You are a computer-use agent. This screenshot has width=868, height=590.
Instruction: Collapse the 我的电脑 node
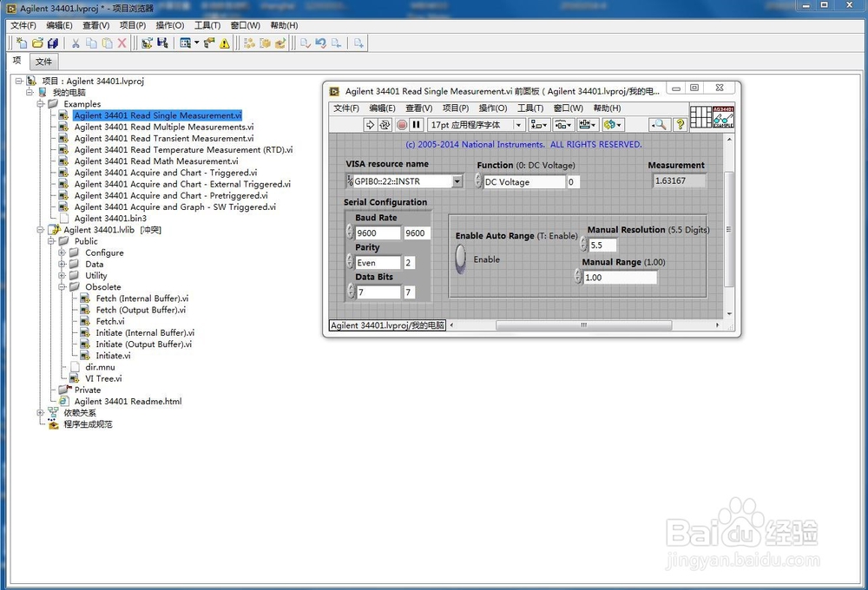[30, 92]
